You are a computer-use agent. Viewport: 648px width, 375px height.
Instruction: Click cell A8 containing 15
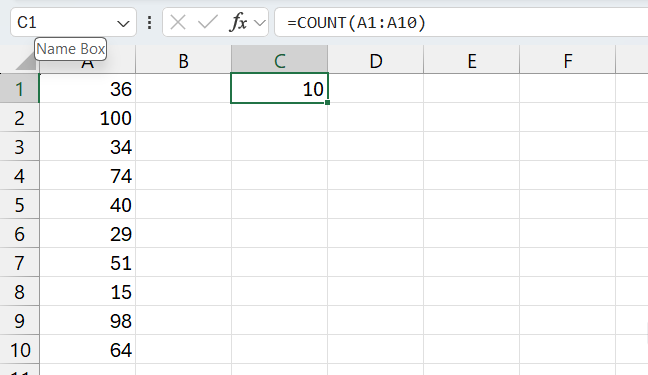click(x=88, y=291)
